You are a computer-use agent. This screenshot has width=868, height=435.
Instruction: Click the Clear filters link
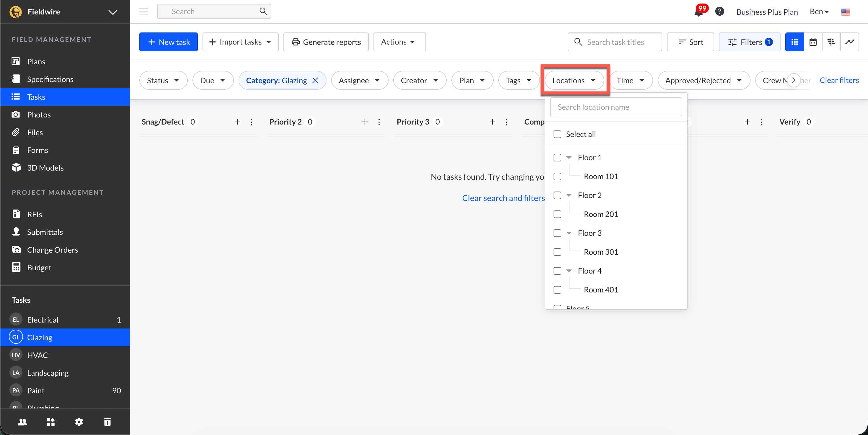click(839, 81)
